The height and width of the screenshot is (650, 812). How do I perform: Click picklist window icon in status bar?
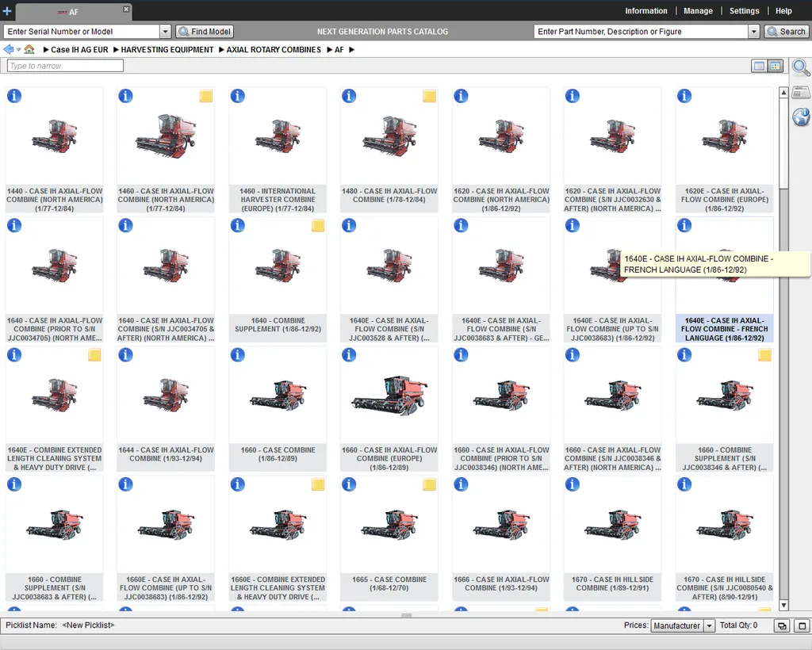781,625
